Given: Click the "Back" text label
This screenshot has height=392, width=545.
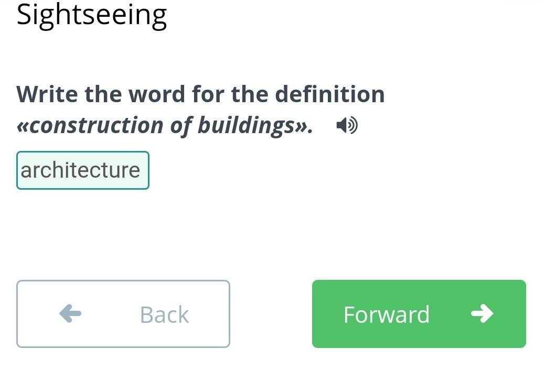Looking at the screenshot, I should 164,314.
